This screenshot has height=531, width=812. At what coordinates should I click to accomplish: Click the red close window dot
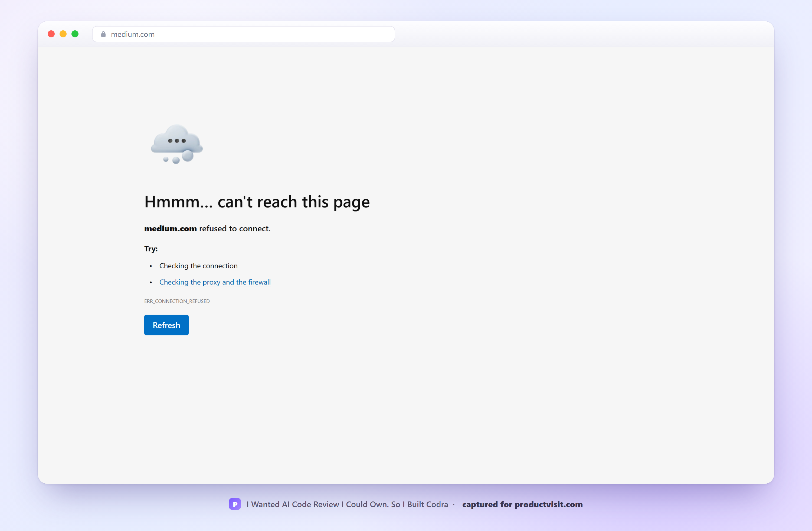51,34
